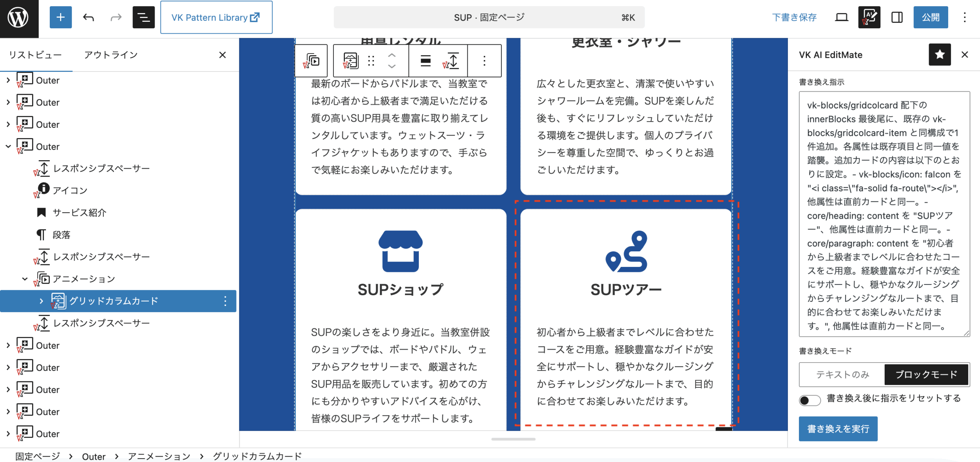Open the VK AI EditMate toolbar icon
Image resolution: width=980 pixels, height=462 pixels.
[869, 17]
